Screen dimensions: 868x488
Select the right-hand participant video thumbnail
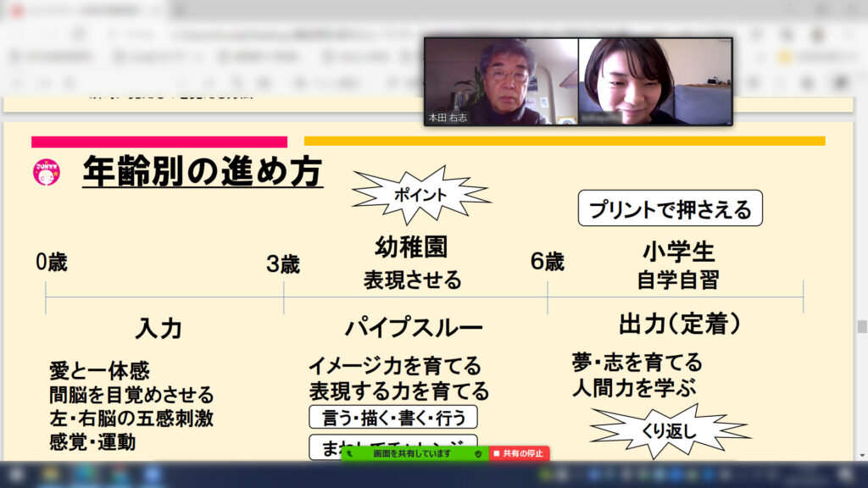click(x=654, y=81)
